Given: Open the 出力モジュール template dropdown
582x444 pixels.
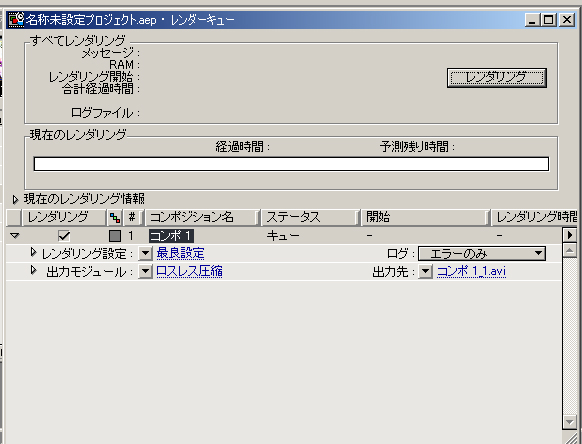Looking at the screenshot, I should (145, 271).
